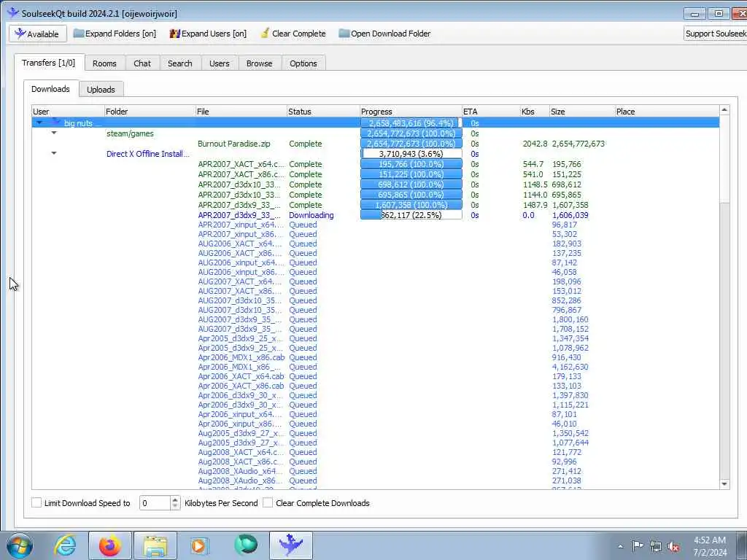747x560 pixels.
Task: Sort by the User column header
Action: pyautogui.click(x=68, y=112)
